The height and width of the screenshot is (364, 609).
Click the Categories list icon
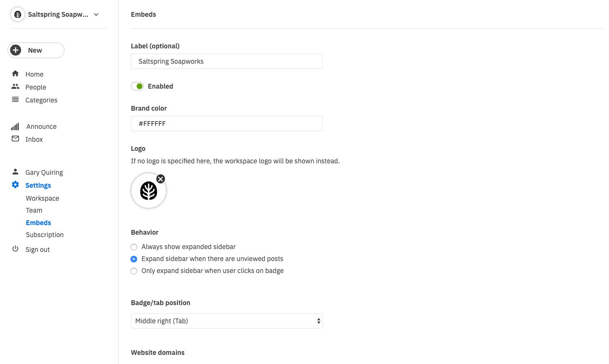(x=15, y=100)
